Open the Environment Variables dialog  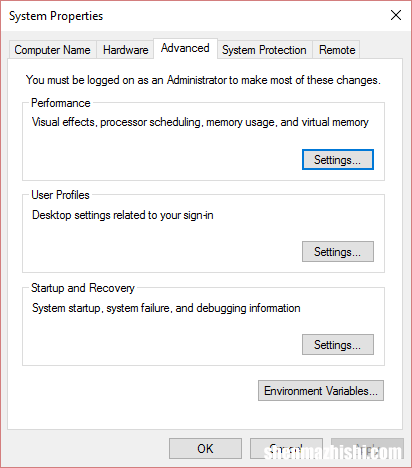(x=321, y=390)
